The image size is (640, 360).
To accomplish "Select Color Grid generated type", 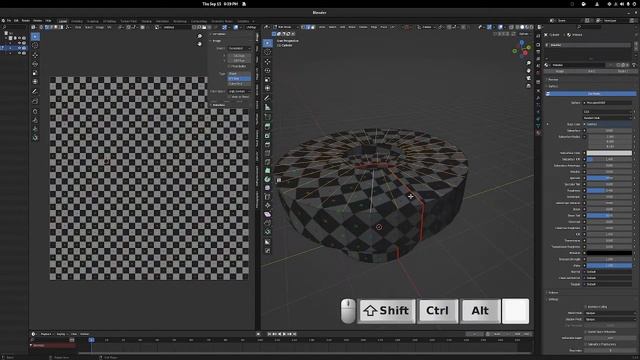I will tap(239, 84).
